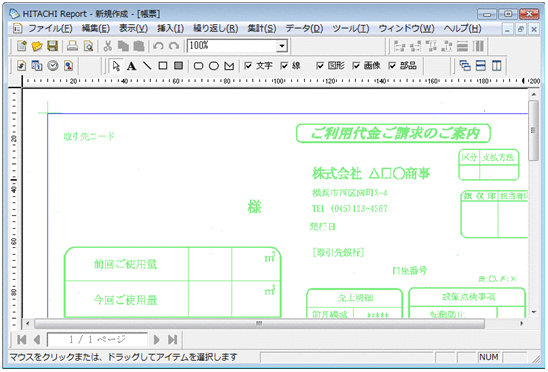This screenshot has height=372, width=548.
Task: Go to the last page
Action: click(172, 339)
